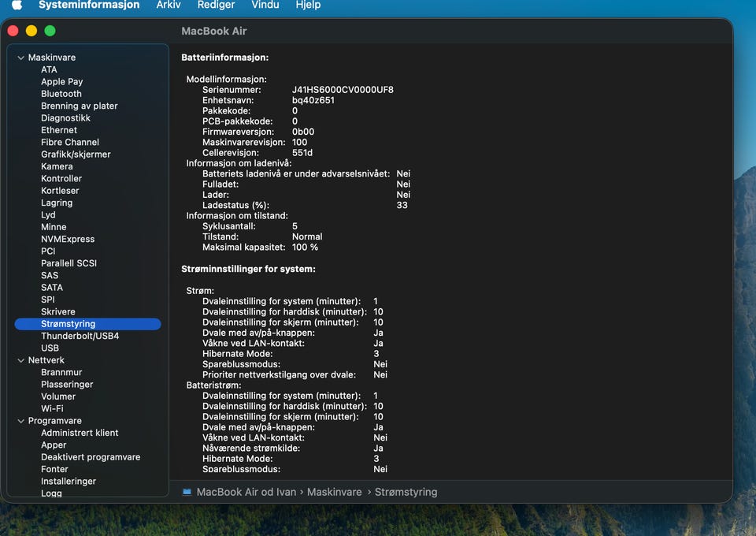Select Grafikk/skjermer in the sidebar
The width and height of the screenshot is (756, 536).
76,154
